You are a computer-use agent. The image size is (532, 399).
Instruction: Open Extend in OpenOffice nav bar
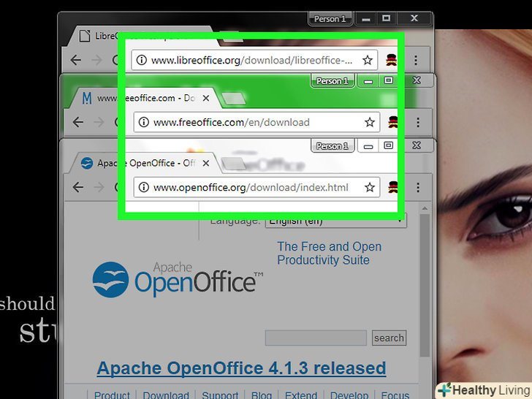301,395
